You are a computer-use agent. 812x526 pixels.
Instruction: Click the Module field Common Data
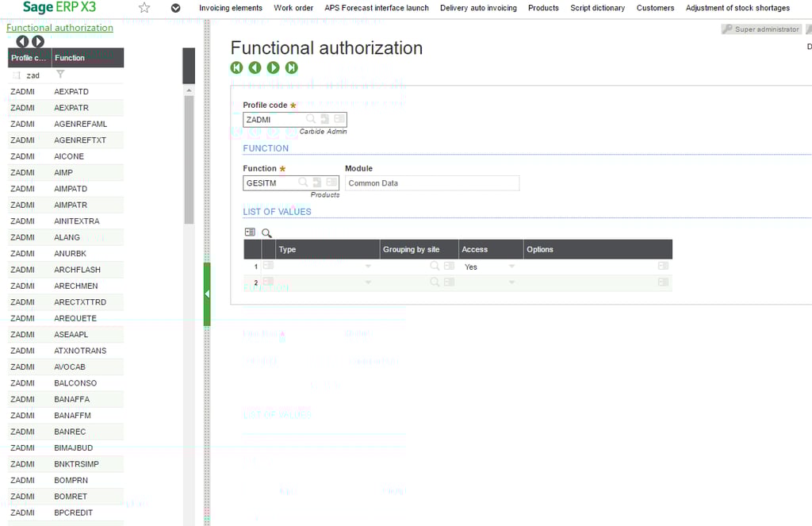click(x=432, y=183)
